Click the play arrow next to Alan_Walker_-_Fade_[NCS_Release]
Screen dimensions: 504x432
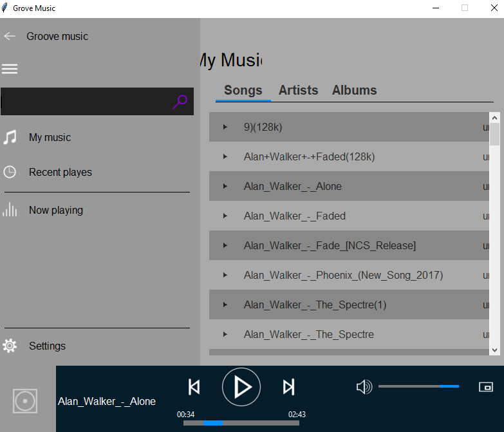[x=225, y=245]
